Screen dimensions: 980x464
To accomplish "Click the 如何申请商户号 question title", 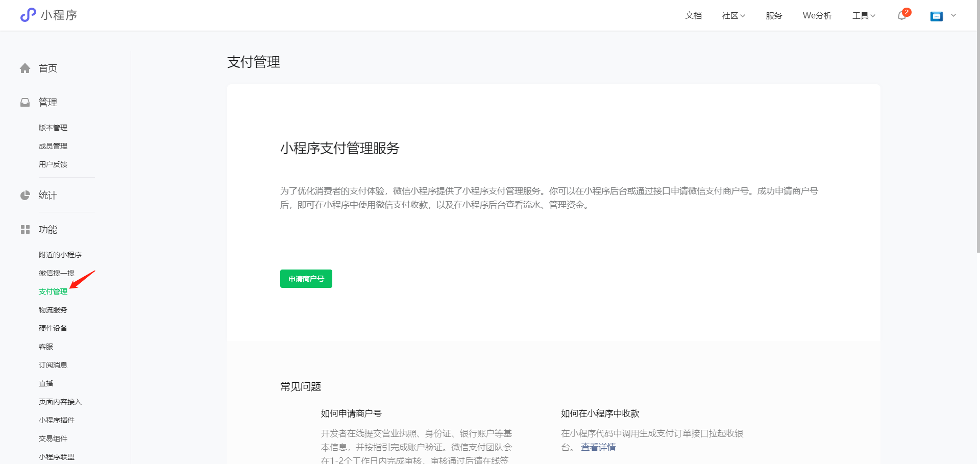I will [351, 413].
